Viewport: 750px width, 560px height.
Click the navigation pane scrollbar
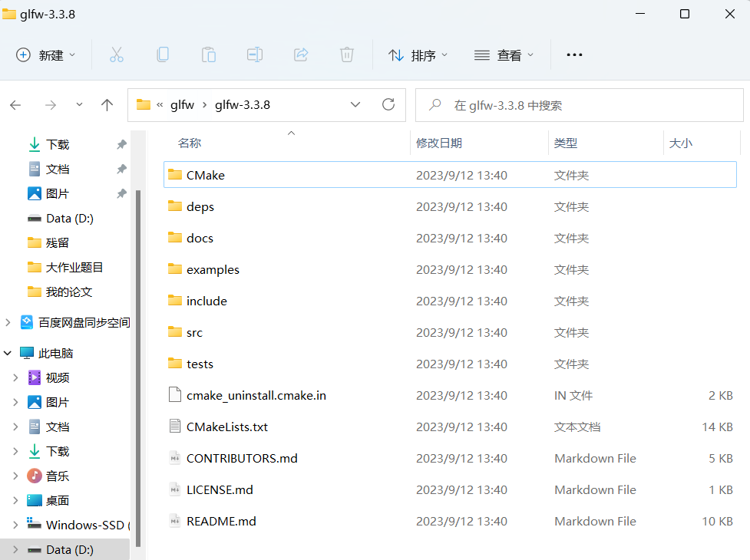(x=138, y=368)
